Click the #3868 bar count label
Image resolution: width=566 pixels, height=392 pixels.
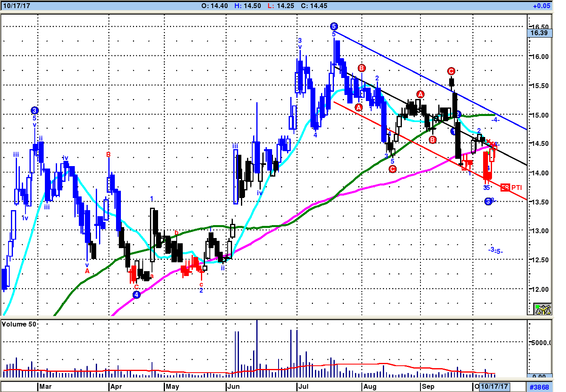click(x=539, y=387)
